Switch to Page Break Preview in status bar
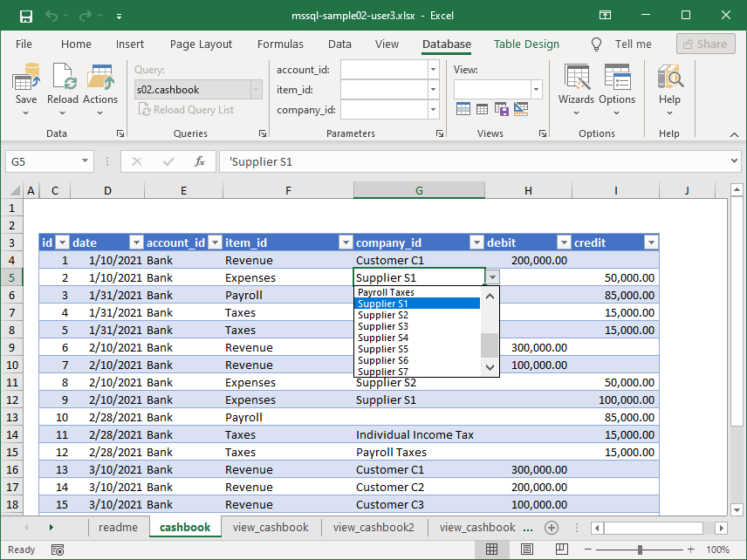Image resolution: width=747 pixels, height=560 pixels. point(559,548)
